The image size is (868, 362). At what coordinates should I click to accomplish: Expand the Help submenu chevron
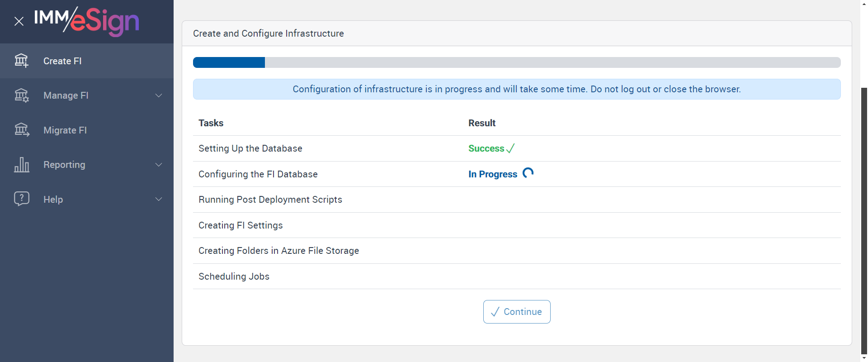159,199
